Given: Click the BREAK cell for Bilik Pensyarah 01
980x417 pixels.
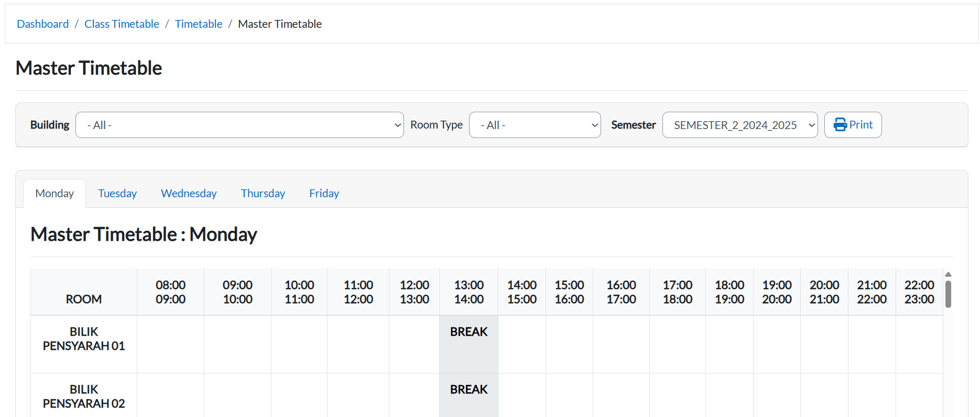Looking at the screenshot, I should tap(469, 344).
